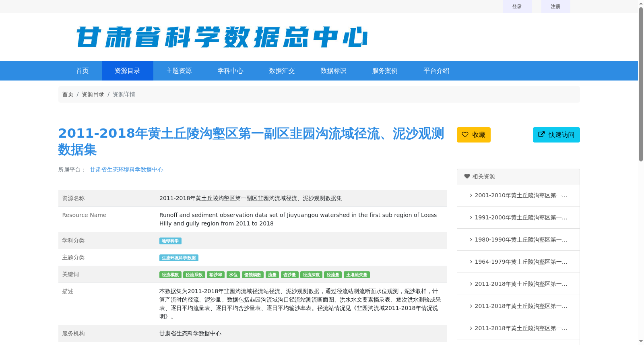Click the chevron before the 2001-2010年 related resource
This screenshot has width=644, height=345.
tap(471, 195)
